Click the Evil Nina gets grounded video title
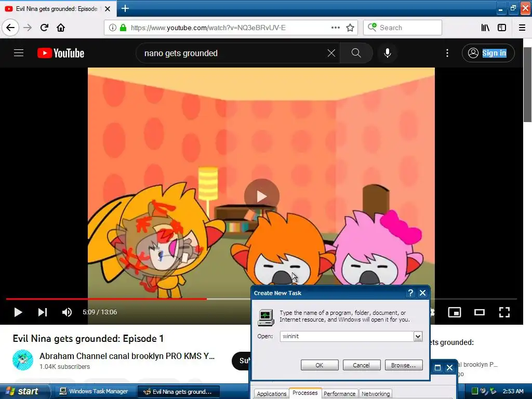The width and height of the screenshot is (532, 399). click(88, 338)
